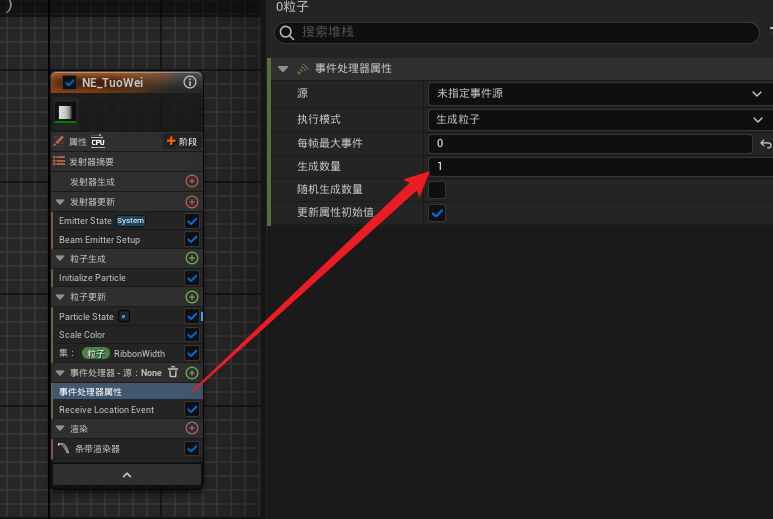Focus the 搜索堆栈 search field

(x=517, y=33)
